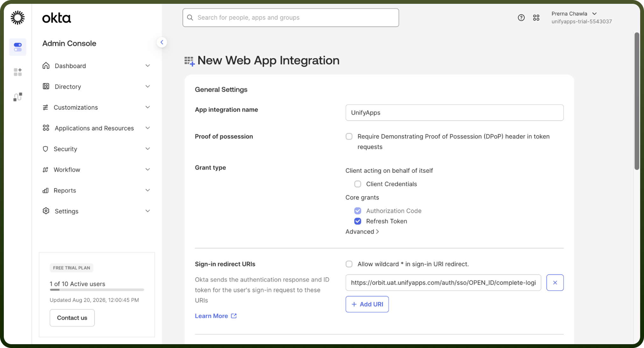Open the app launcher grid icon

536,18
